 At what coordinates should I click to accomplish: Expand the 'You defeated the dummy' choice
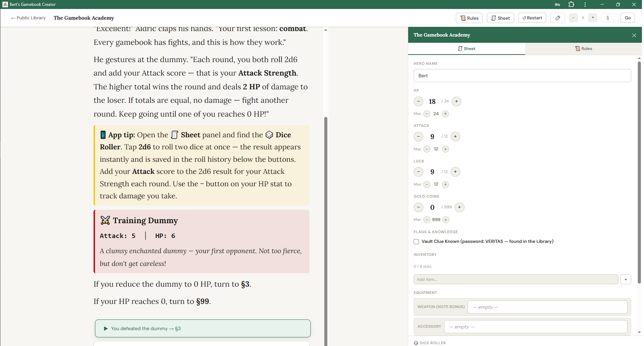(x=202, y=328)
